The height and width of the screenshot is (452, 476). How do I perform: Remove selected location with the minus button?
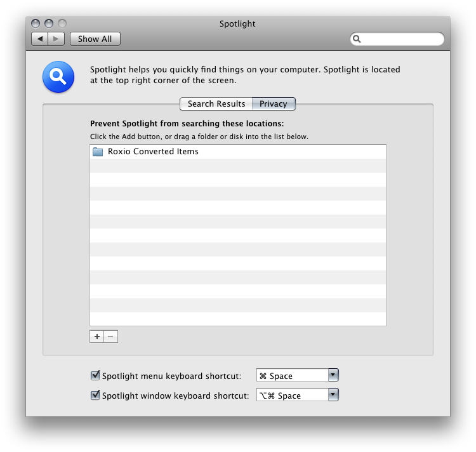click(111, 336)
